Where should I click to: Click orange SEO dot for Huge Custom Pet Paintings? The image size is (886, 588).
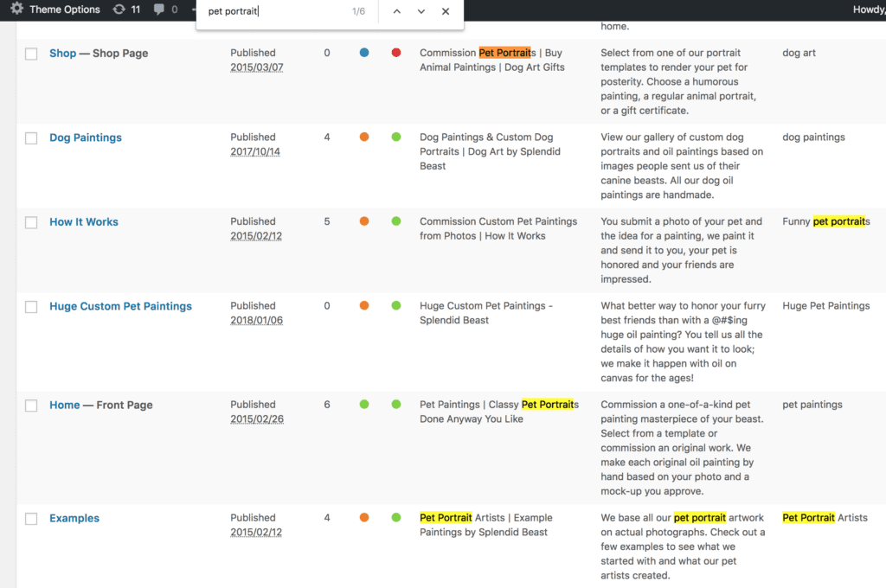[364, 305]
